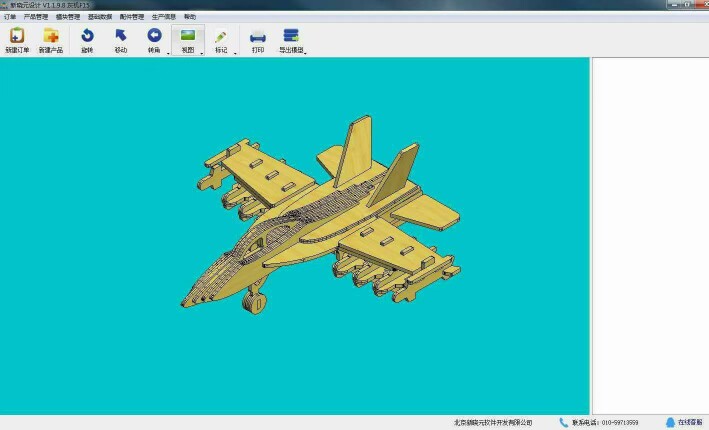This screenshot has width=709, height=430.
Task: Click the QQ online service icon
Action: pyautogui.click(x=670, y=422)
